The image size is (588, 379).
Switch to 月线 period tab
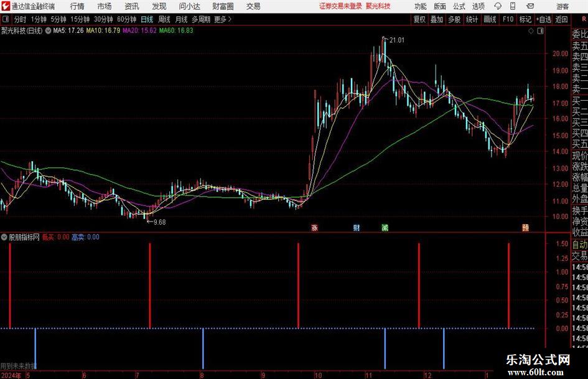click(182, 19)
